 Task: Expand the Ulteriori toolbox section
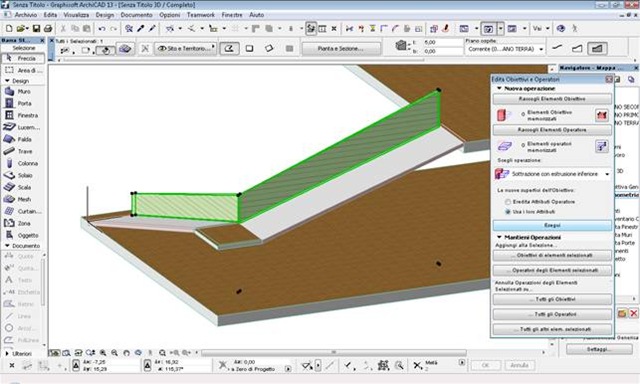point(7,353)
